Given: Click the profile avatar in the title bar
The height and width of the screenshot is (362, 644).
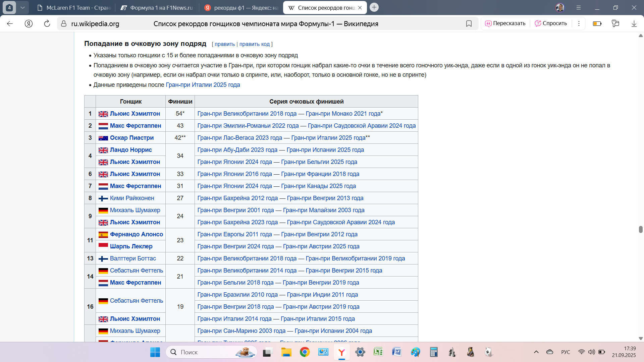Looking at the screenshot, I should (560, 7).
